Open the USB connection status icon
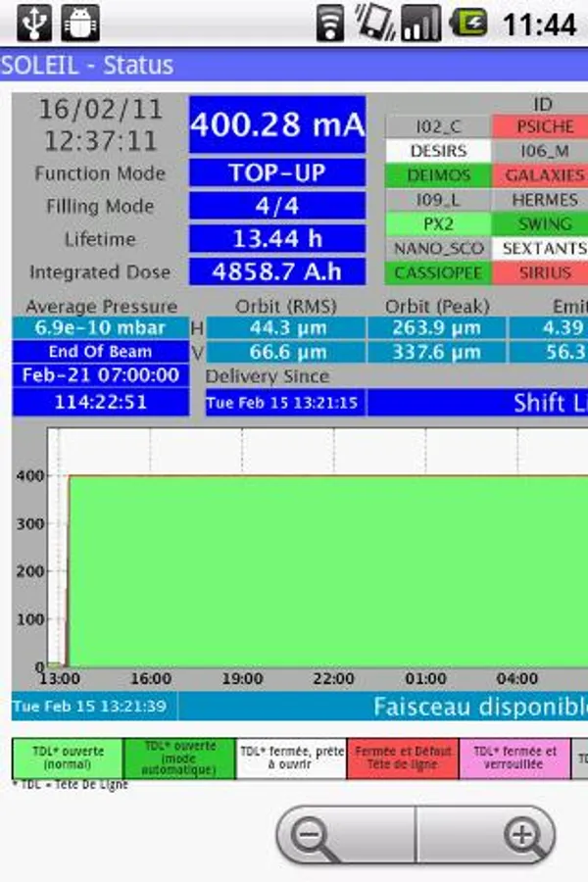 tap(33, 24)
